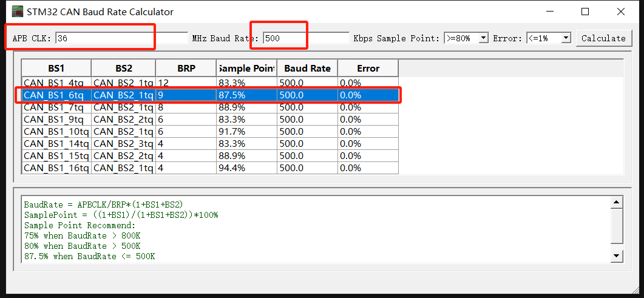
Task: Click BRP value 9 cell
Action: coord(186,95)
